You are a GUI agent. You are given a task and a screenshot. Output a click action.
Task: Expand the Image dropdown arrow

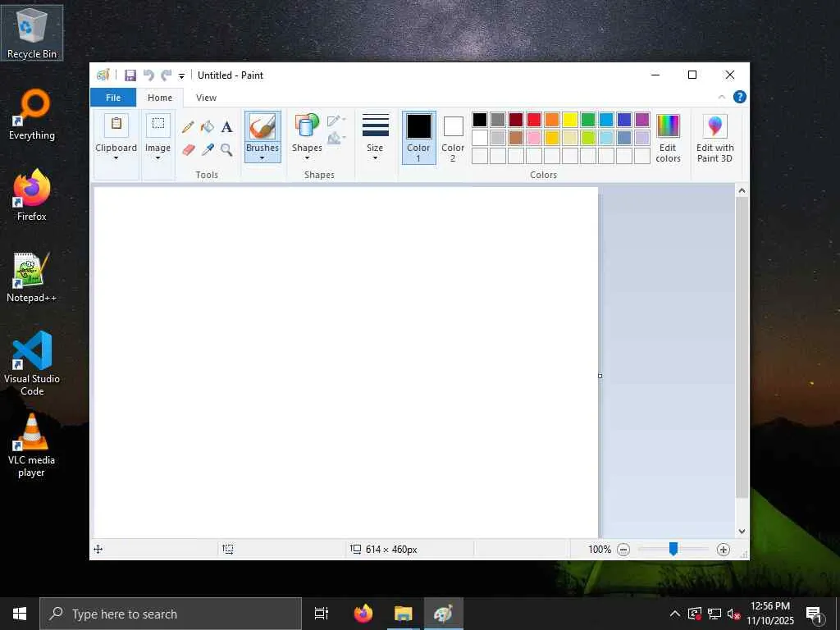point(158,158)
